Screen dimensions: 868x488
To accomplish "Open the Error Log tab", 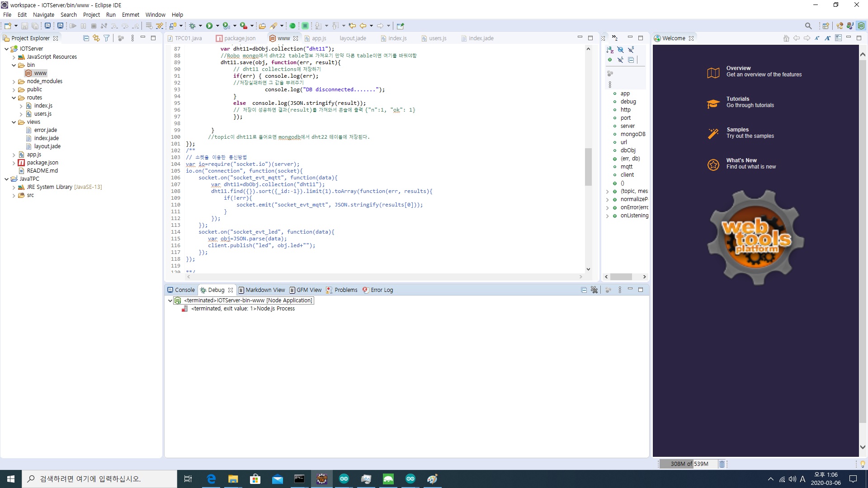I will (378, 290).
